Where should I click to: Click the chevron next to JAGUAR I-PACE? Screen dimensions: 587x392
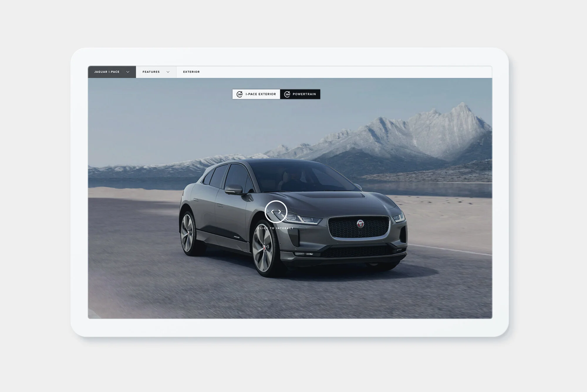[127, 72]
